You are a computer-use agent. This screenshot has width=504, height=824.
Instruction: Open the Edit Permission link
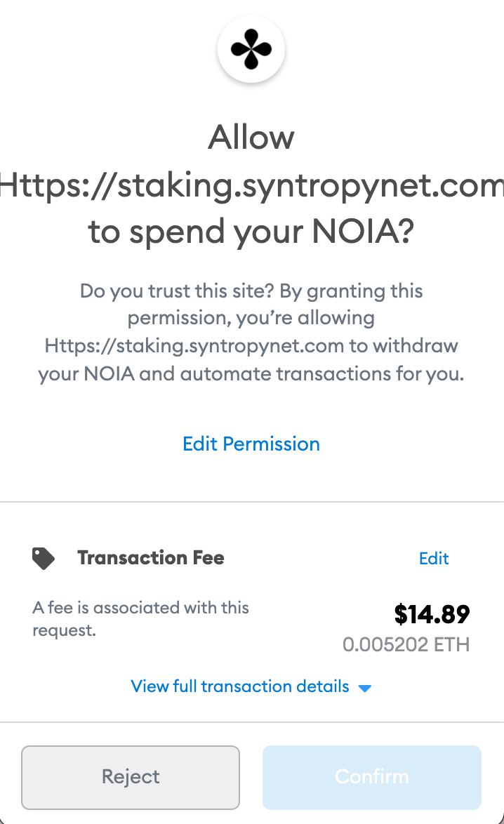coord(251,444)
